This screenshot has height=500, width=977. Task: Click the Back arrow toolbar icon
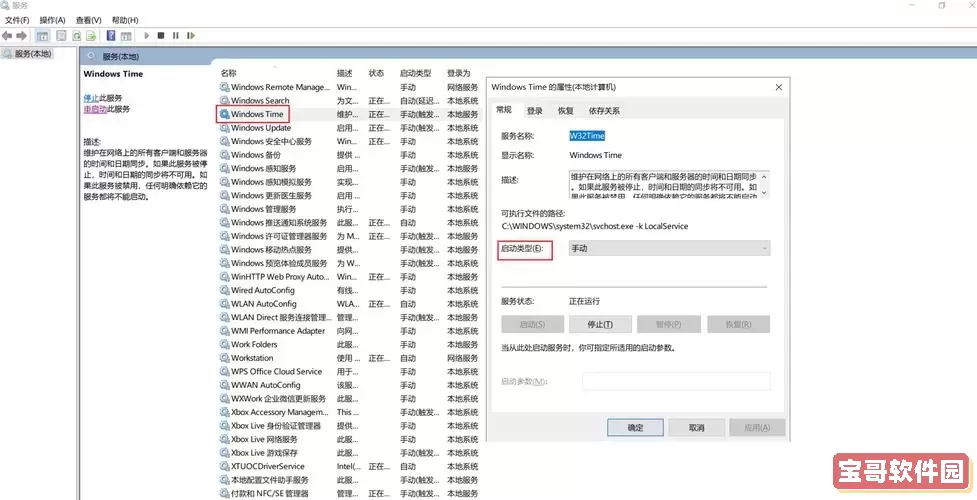[7, 36]
